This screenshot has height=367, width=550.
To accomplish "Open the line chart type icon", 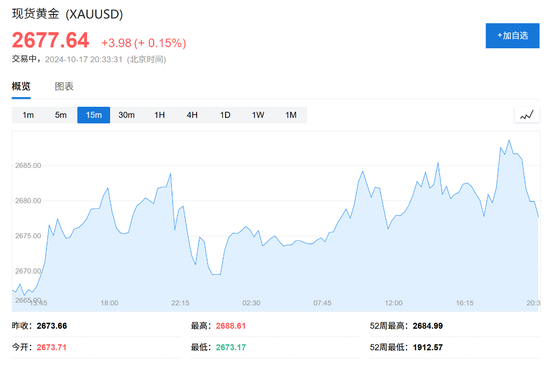I will (x=526, y=115).
